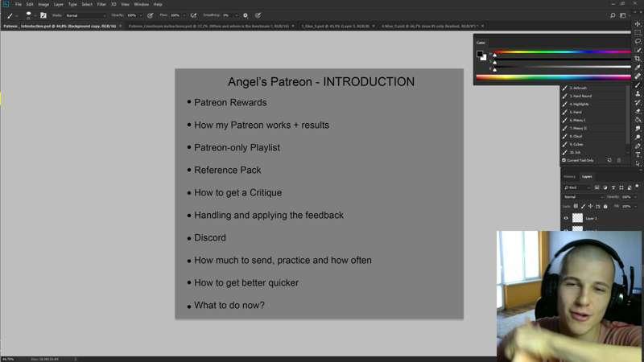Select the Smudge tool

click(638, 129)
